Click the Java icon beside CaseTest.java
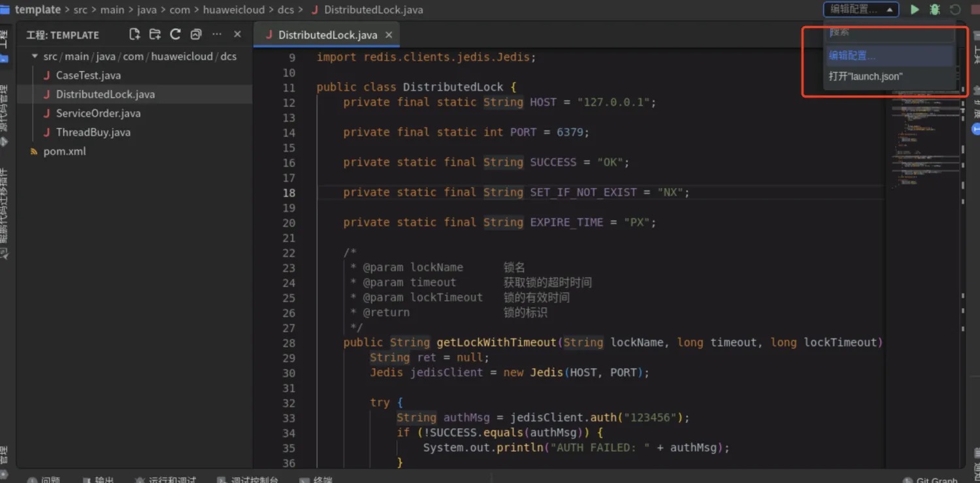980x483 pixels. pyautogui.click(x=46, y=76)
